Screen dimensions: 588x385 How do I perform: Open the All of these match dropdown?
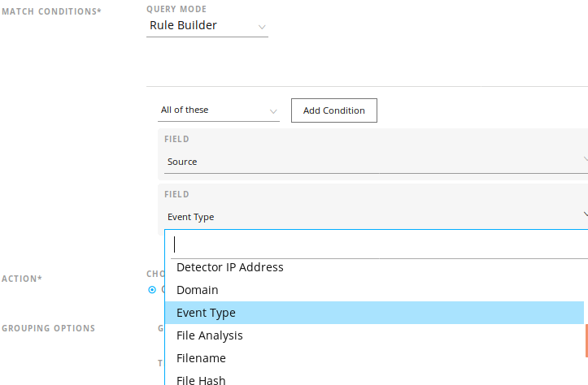point(218,110)
